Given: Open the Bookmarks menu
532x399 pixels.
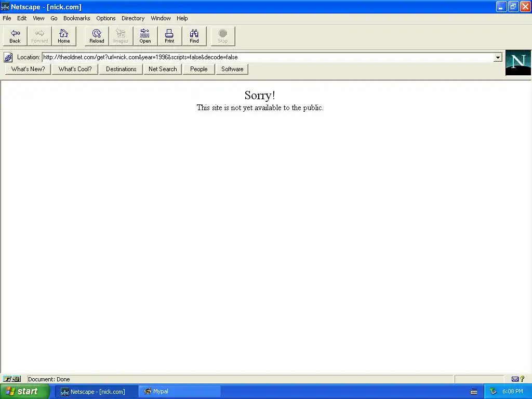Looking at the screenshot, I should [x=77, y=18].
